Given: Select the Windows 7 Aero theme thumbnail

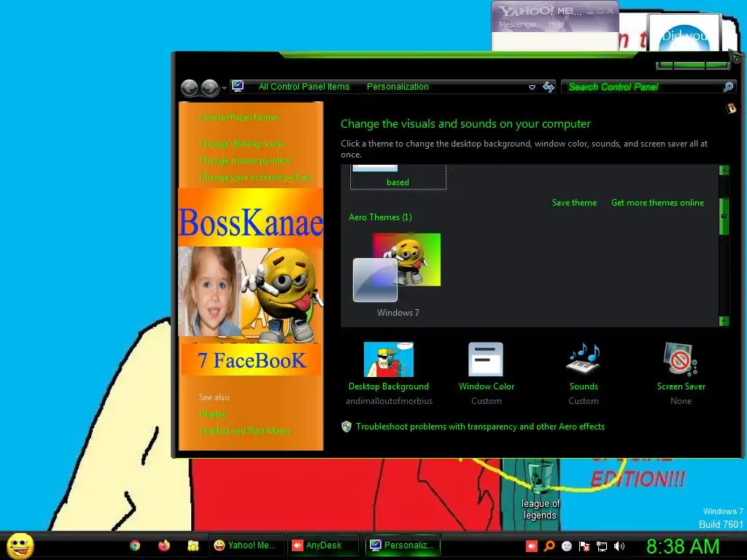Looking at the screenshot, I should click(x=398, y=268).
